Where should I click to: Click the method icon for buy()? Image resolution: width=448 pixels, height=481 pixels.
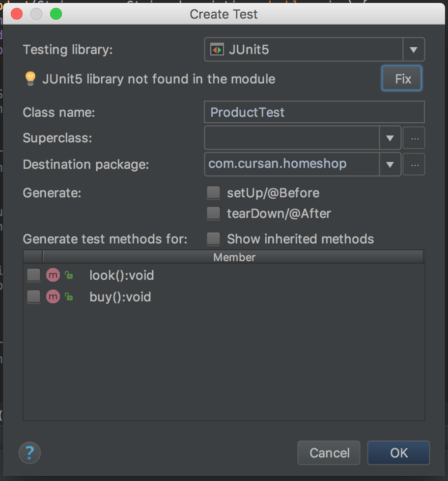tap(53, 296)
